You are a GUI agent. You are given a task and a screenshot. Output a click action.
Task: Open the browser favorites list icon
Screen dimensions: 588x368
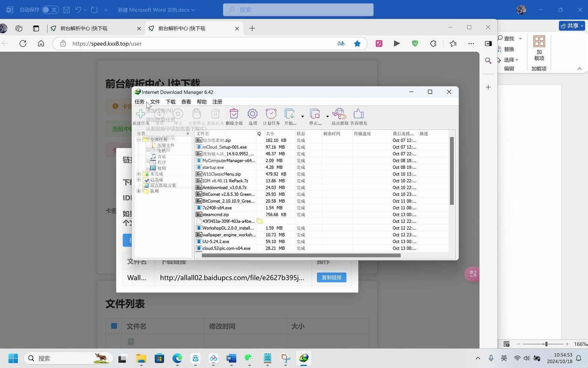click(x=453, y=44)
